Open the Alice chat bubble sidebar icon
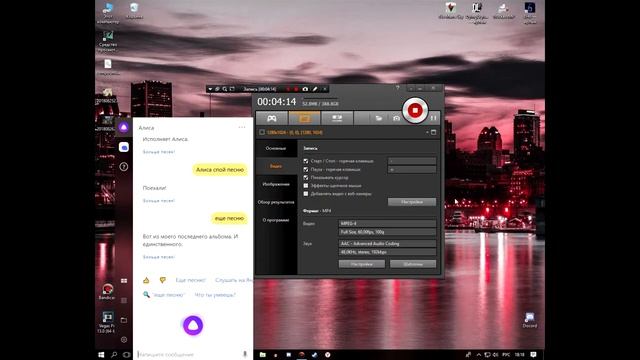The height and width of the screenshot is (360, 640). [x=124, y=147]
